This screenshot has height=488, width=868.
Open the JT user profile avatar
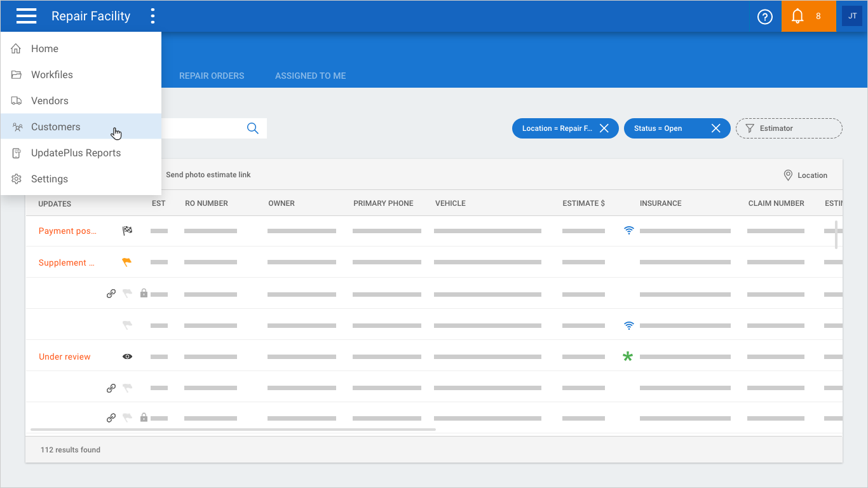[x=852, y=17]
